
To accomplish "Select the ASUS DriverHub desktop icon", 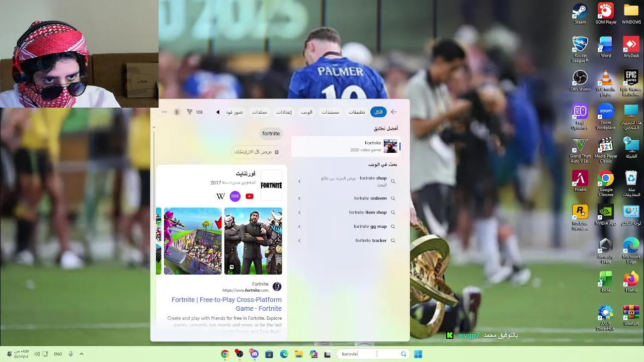I will (x=606, y=318).
